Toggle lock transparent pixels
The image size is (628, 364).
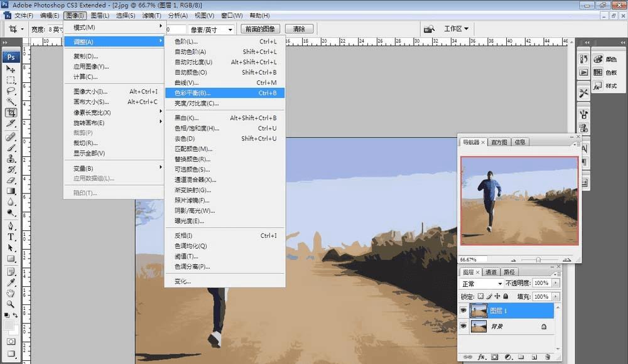480,296
